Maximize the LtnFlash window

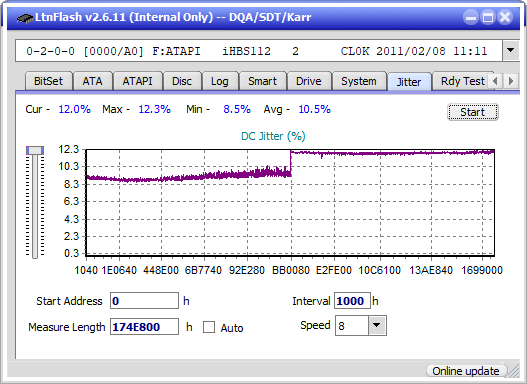(488, 17)
